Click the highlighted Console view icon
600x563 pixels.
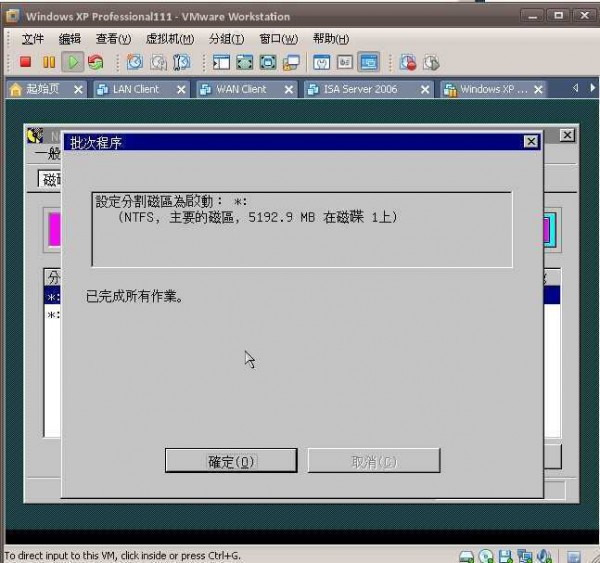368,62
